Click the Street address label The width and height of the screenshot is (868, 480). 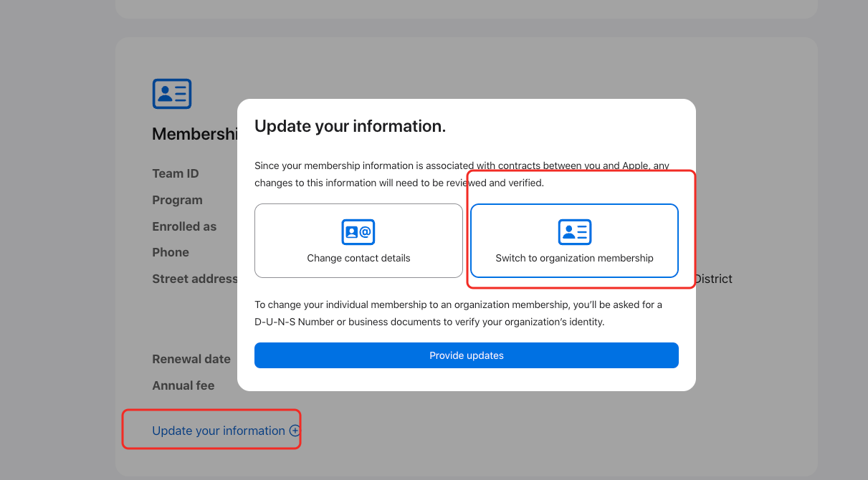194,279
